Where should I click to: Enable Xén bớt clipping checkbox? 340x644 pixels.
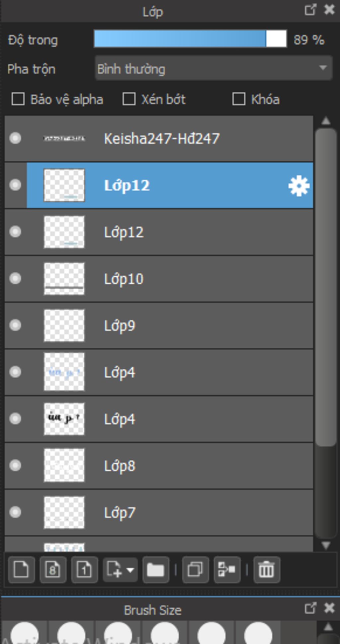pyautogui.click(x=129, y=99)
